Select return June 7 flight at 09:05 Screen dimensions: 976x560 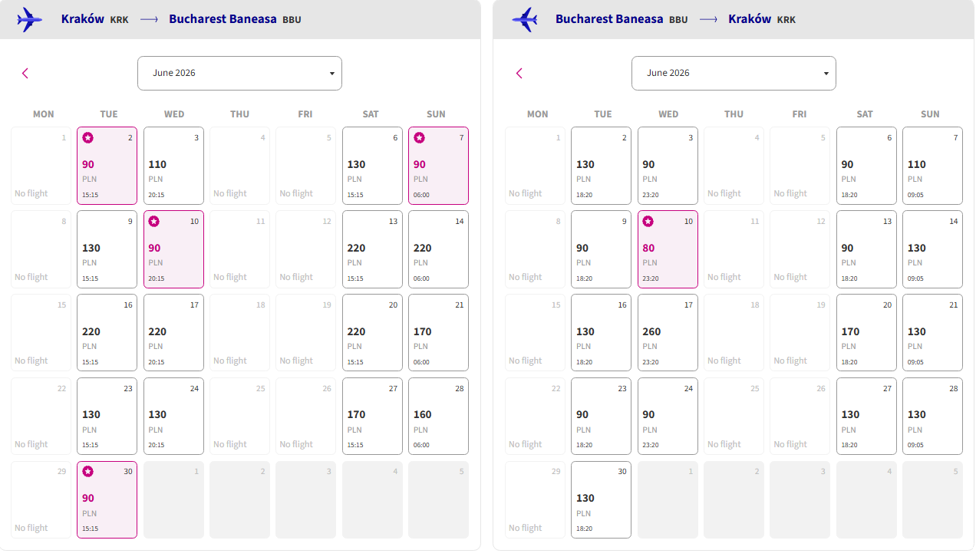tap(932, 166)
